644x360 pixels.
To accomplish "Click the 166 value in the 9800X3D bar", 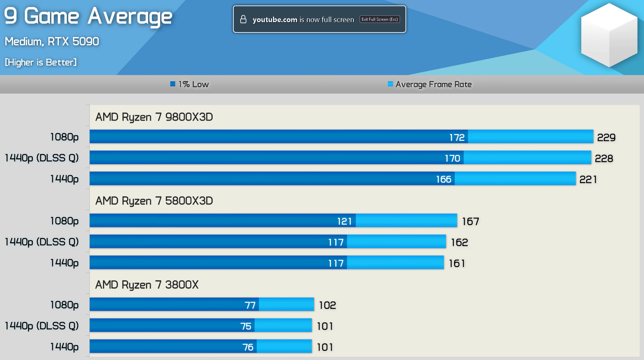I will pos(443,179).
